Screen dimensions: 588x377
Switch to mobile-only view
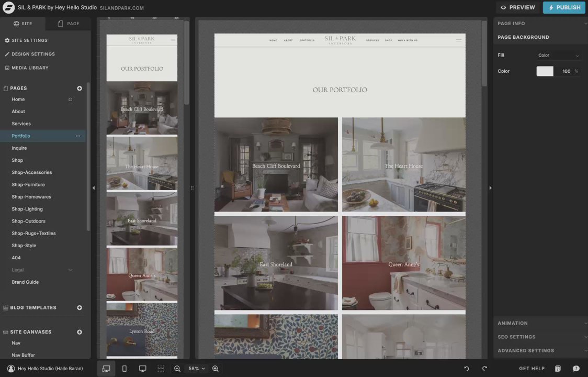pyautogui.click(x=125, y=369)
